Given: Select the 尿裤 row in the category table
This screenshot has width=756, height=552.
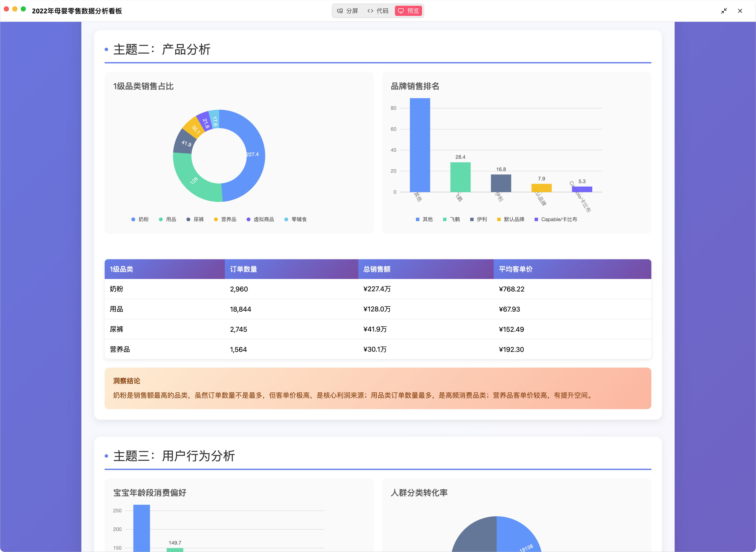Looking at the screenshot, I should [x=377, y=329].
